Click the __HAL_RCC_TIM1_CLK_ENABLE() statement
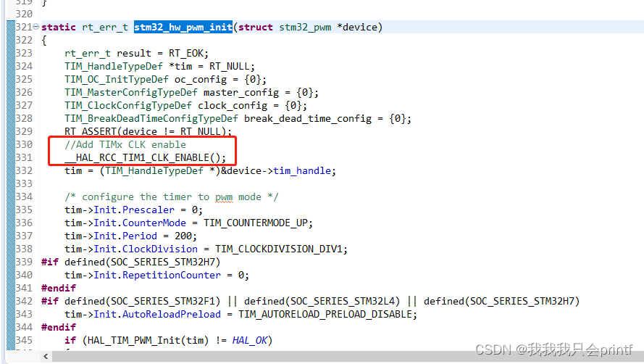The width and height of the screenshot is (644, 364). click(x=146, y=157)
